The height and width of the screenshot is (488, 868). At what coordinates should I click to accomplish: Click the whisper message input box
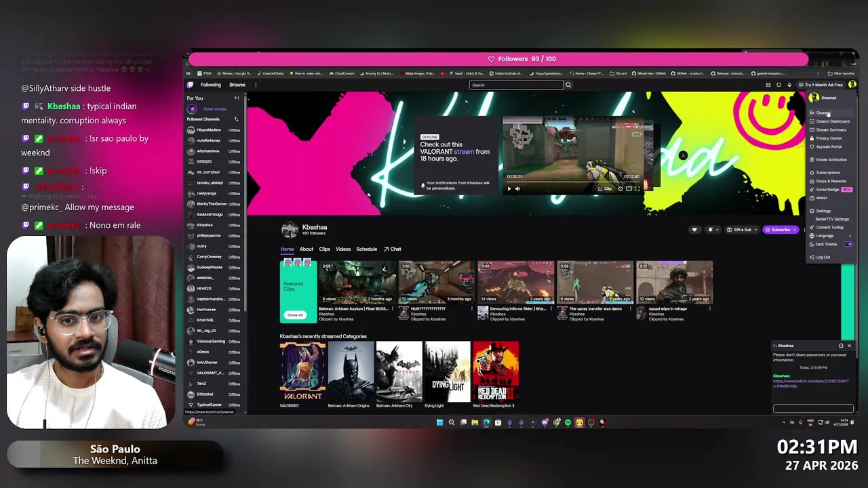[x=813, y=409]
